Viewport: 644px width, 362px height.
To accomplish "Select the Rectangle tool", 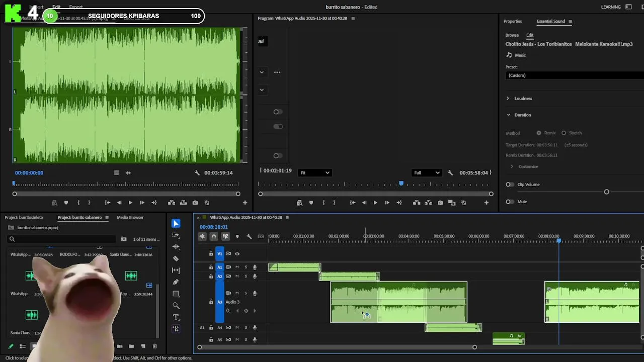I will click(176, 294).
